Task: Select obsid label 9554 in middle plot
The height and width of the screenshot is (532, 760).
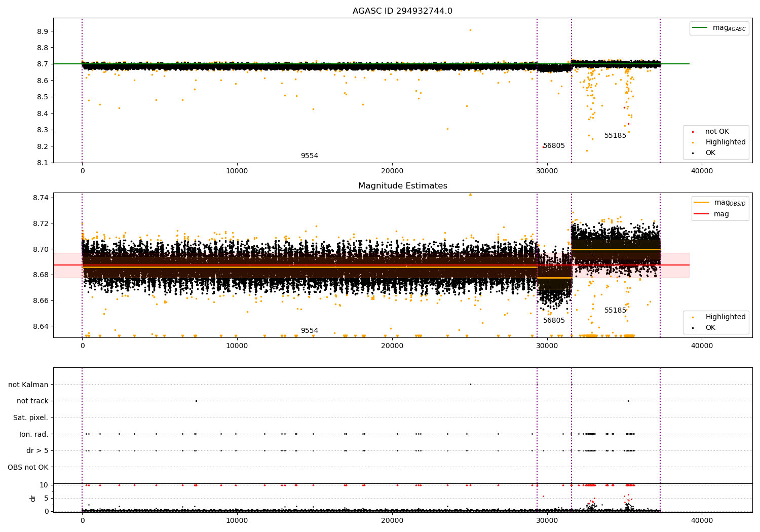Action: 310,330
